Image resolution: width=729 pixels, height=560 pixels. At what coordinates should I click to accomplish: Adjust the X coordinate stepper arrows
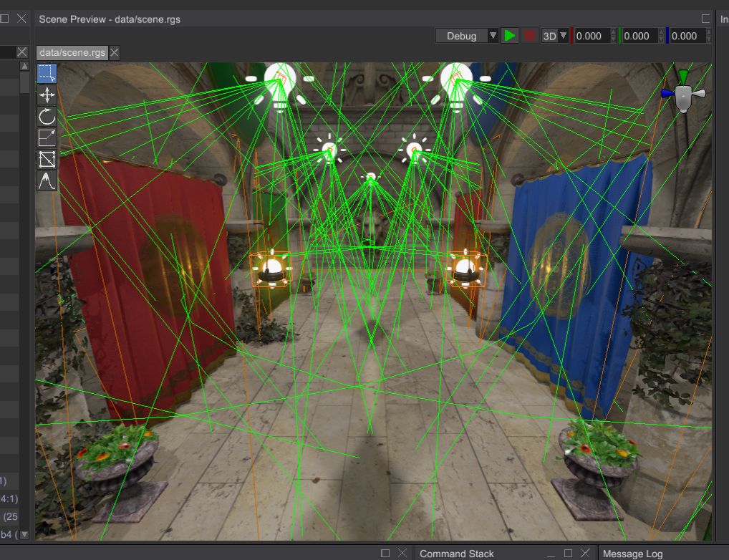click(x=613, y=36)
